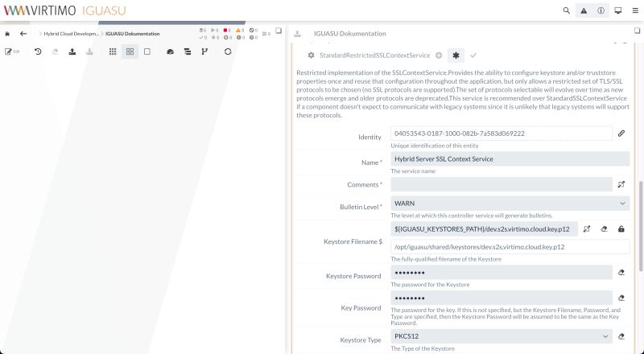Open the search magnifier in top bar
The image size is (644, 354).
click(567, 10)
